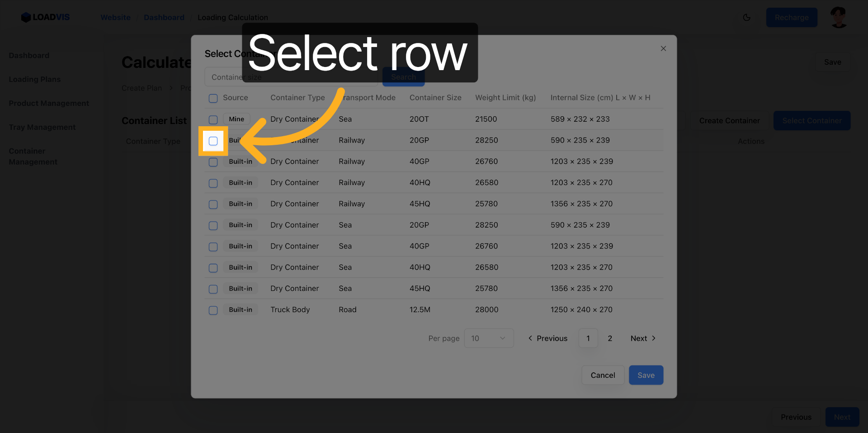The image size is (868, 433).
Task: Click Save button in dialog
Action: pos(646,375)
